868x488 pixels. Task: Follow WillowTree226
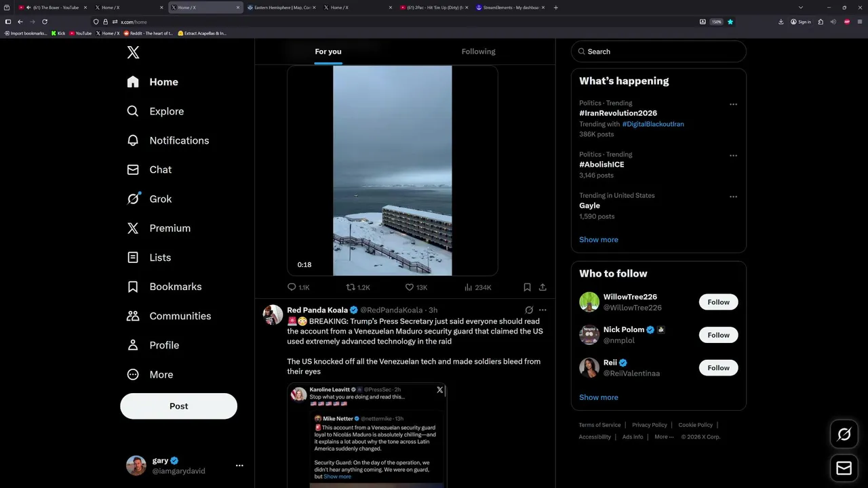(x=718, y=302)
